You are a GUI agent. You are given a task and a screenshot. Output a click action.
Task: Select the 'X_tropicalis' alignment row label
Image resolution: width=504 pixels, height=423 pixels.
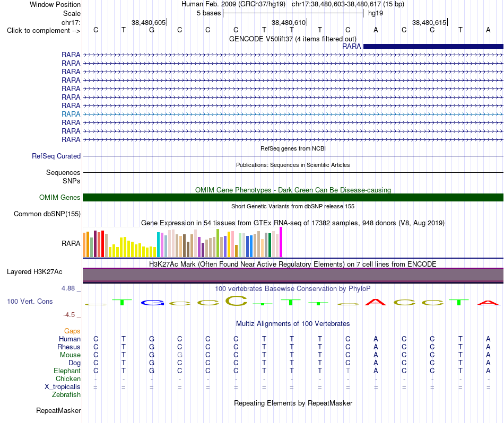(x=63, y=387)
